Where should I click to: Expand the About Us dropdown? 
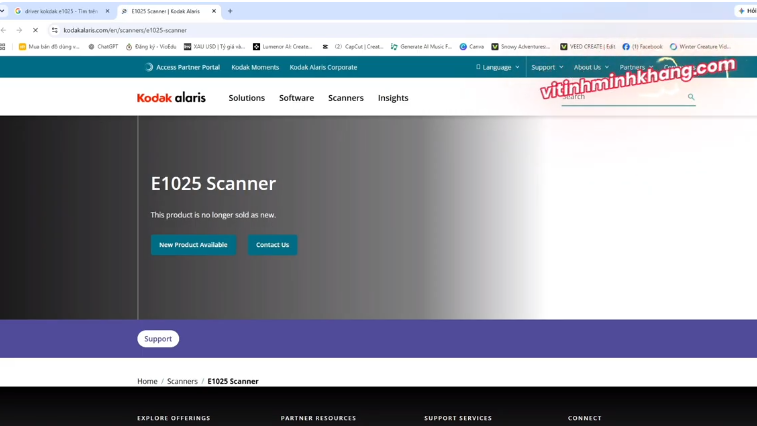click(x=591, y=67)
